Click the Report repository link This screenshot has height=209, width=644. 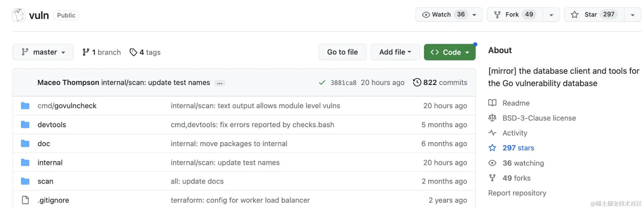517,193
